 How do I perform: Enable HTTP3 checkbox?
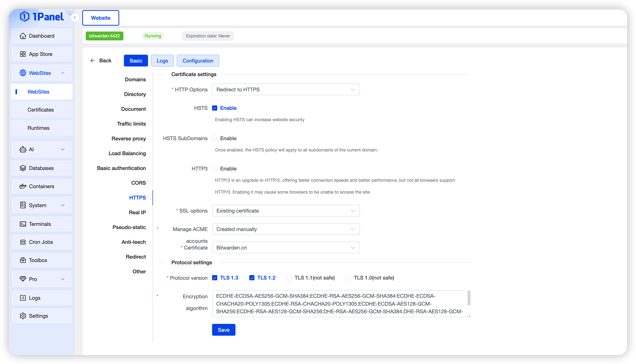point(215,168)
